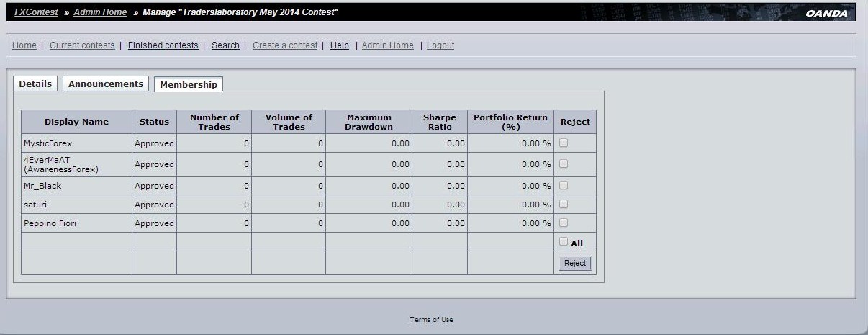Open Finished contests link
Viewport: 868px width, 335px height.
(x=163, y=45)
